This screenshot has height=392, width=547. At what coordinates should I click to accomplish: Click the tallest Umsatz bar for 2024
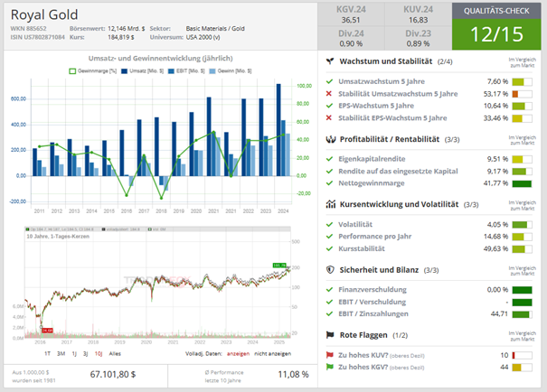point(278,130)
